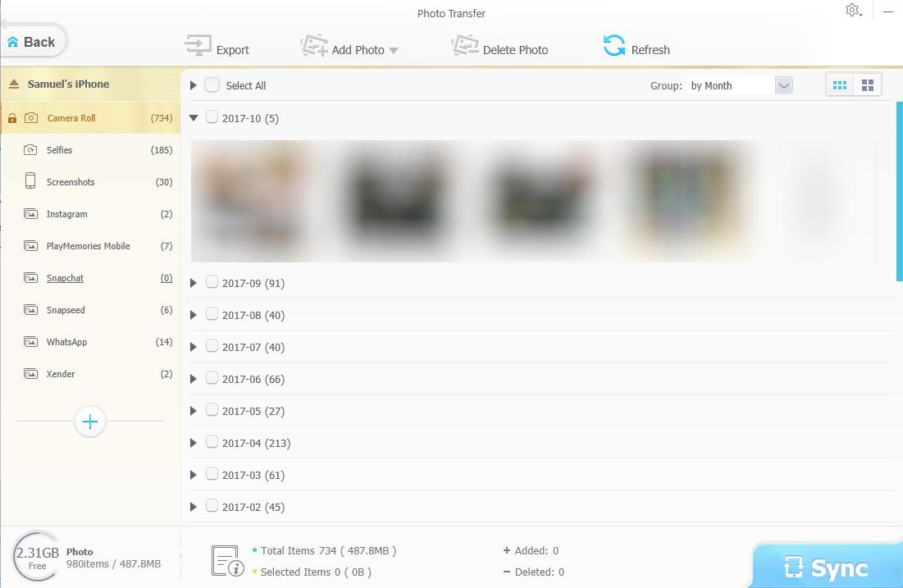Screen dimensions: 903x588
Task: Open the WhatsApp album
Action: click(x=90, y=341)
